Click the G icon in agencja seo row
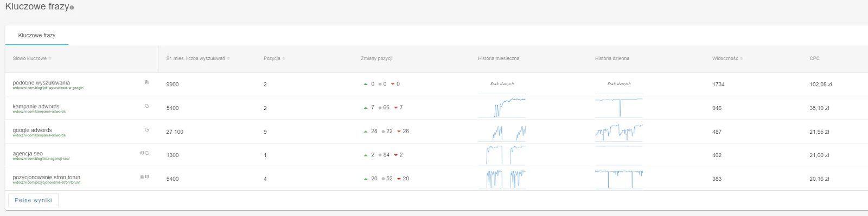This screenshot has width=868, height=216. 146,153
